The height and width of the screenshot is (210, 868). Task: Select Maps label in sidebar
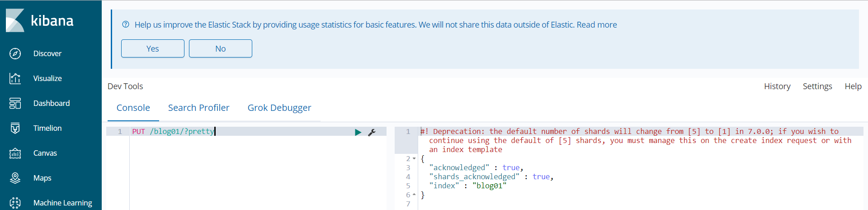tap(42, 178)
